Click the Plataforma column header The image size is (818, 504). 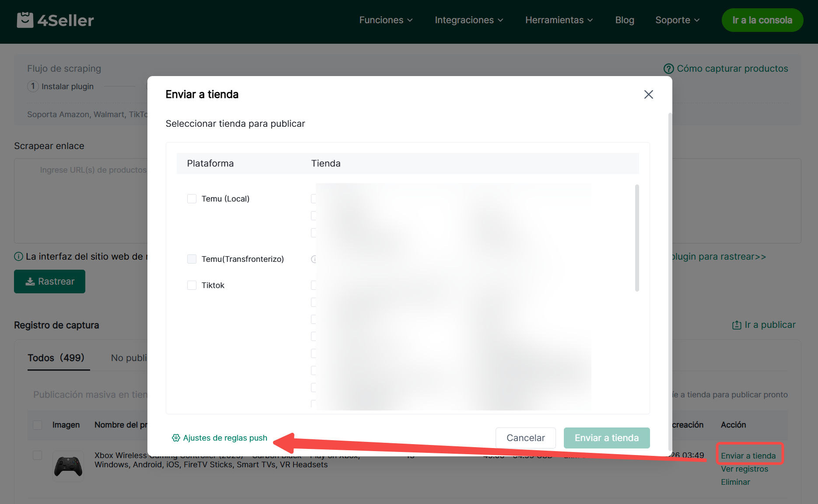coord(210,163)
